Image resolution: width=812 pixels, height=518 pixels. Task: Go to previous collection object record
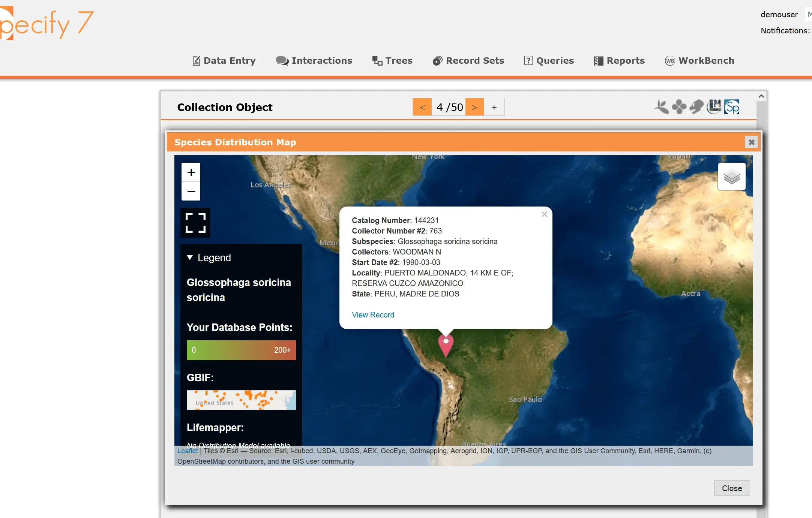tap(422, 107)
